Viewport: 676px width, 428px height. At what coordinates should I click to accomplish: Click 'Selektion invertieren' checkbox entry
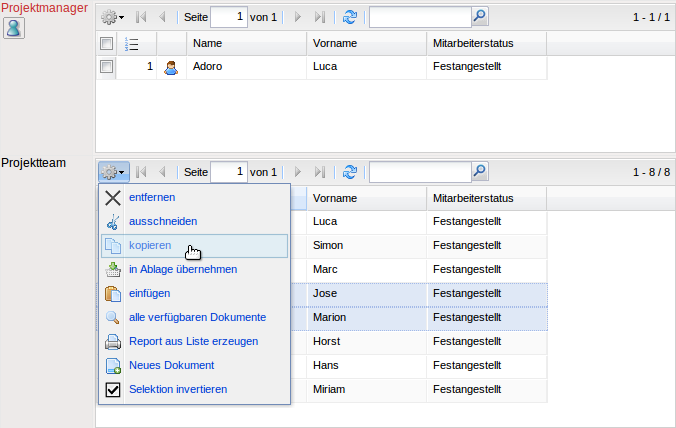pyautogui.click(x=177, y=389)
